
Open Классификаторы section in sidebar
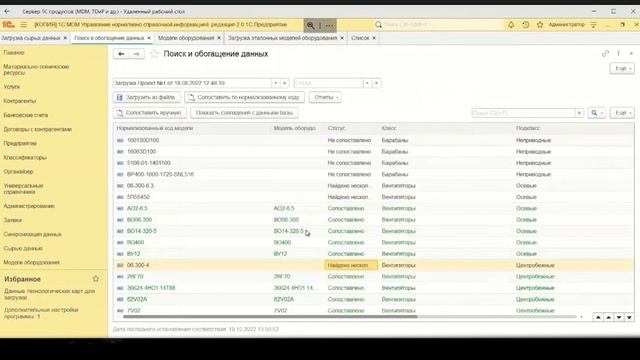click(25, 158)
